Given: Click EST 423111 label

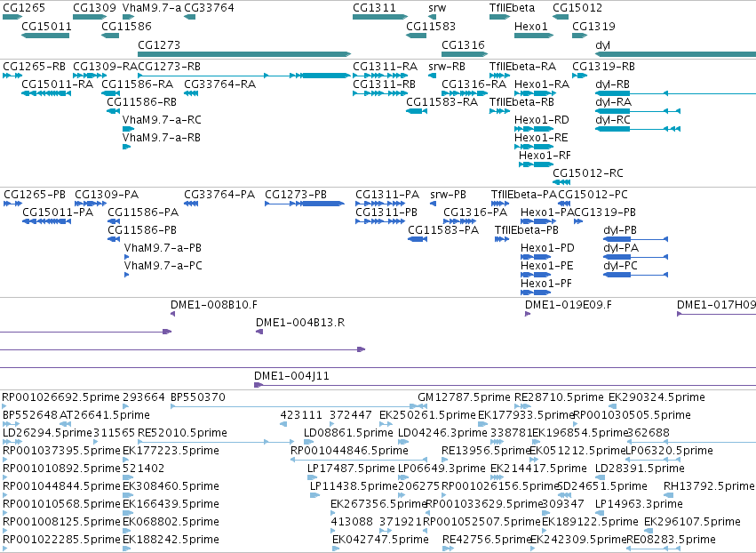Looking at the screenshot, I should click(x=301, y=414).
